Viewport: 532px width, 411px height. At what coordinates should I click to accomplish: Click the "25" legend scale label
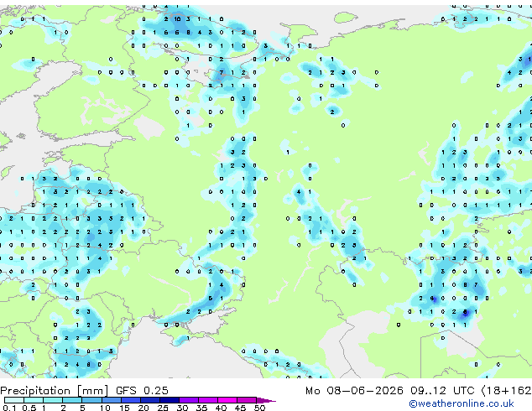(163, 408)
